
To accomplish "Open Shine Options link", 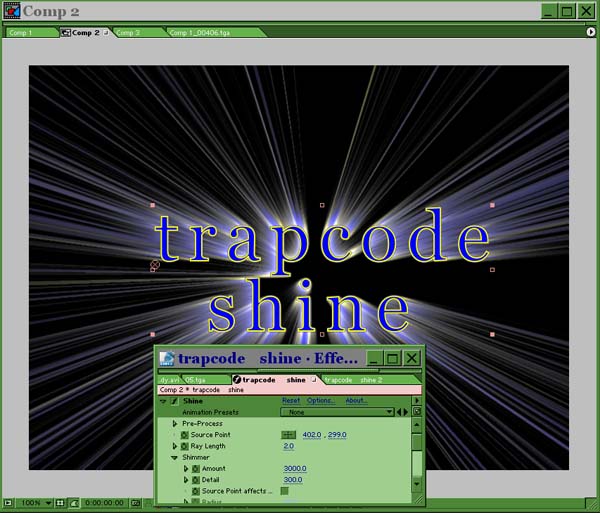I will click(321, 401).
